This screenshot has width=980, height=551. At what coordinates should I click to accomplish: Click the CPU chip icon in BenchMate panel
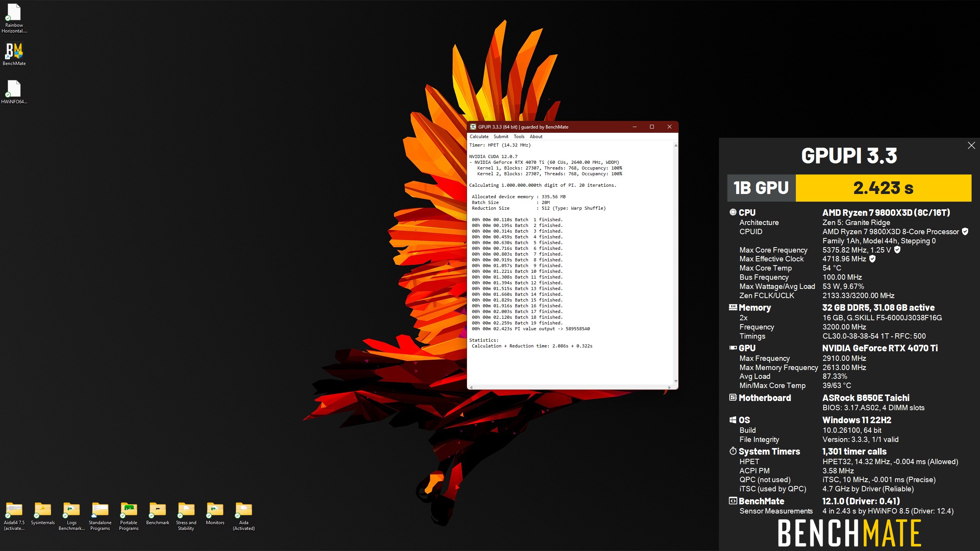click(733, 212)
